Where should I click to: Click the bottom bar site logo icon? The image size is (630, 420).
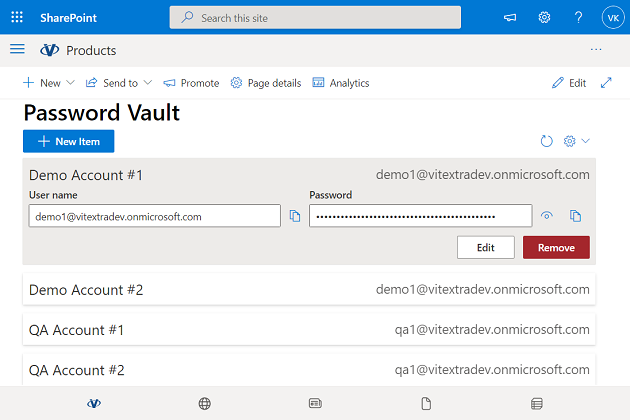pos(94,403)
